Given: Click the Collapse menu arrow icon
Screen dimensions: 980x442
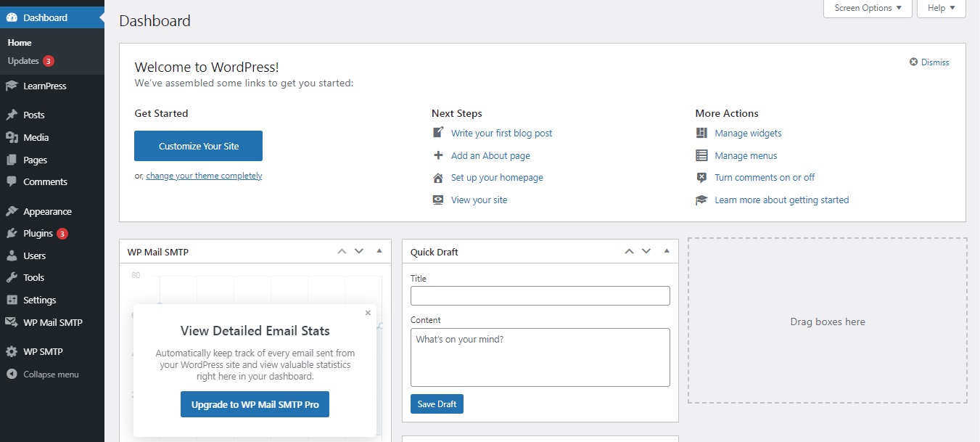Looking at the screenshot, I should 12,375.
